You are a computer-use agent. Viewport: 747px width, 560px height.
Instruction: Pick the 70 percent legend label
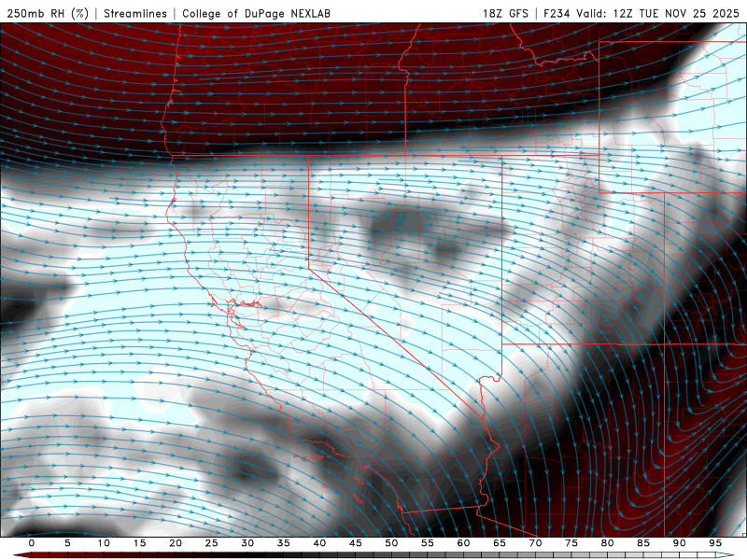pos(535,543)
